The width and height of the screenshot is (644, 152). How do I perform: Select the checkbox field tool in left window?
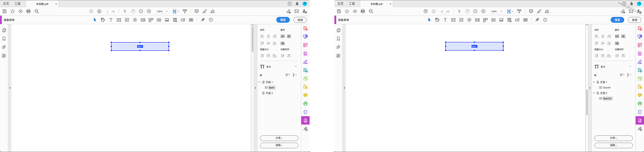click(x=127, y=20)
